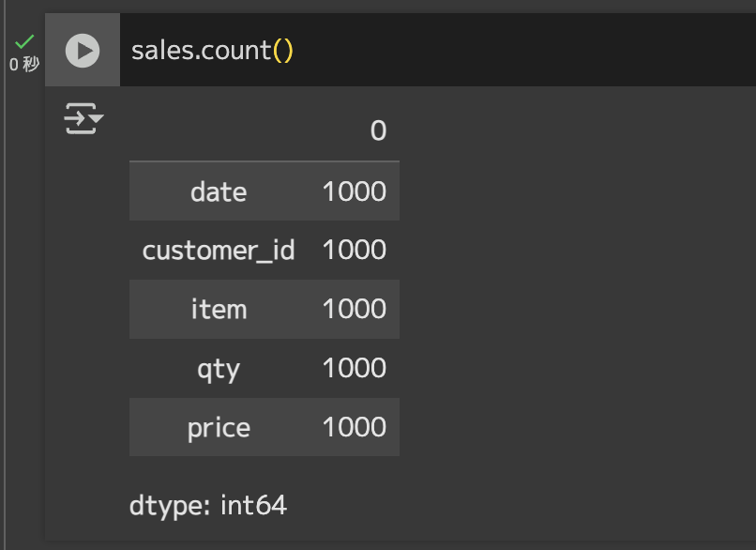This screenshot has width=756, height=550.
Task: Click the dtype: int64 text
Action: (208, 506)
